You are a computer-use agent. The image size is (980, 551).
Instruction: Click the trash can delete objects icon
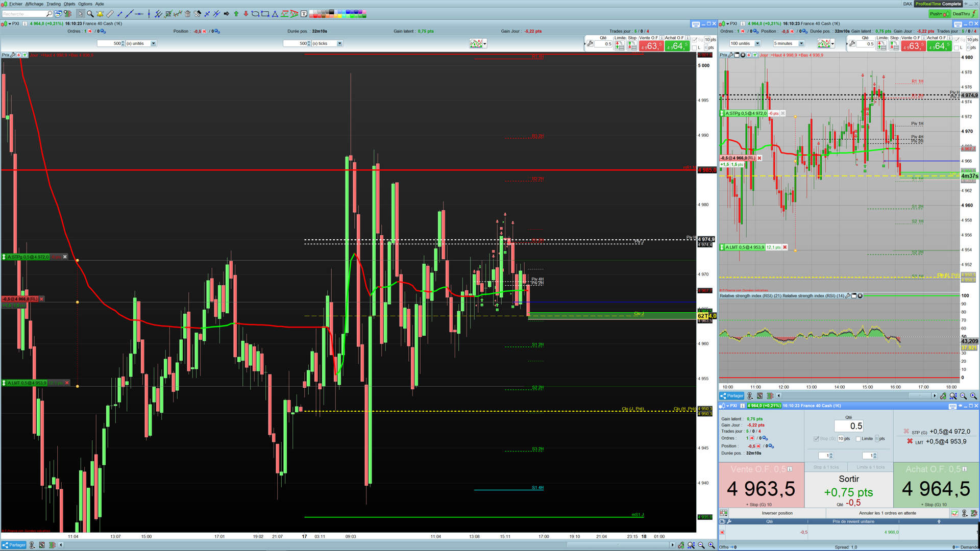[187, 14]
